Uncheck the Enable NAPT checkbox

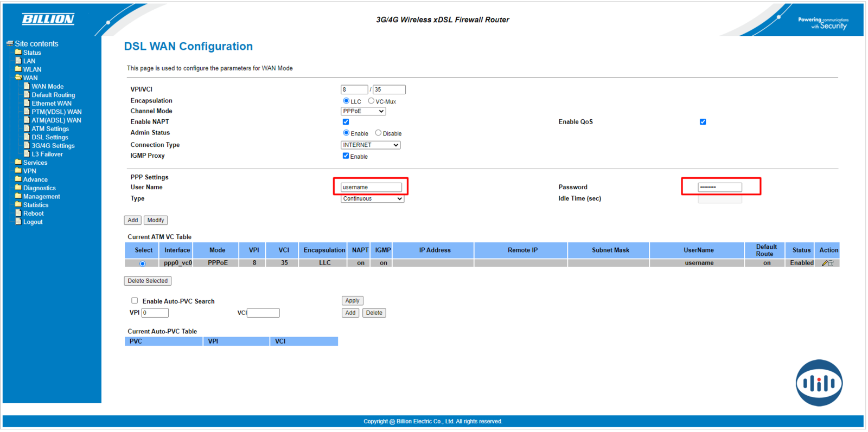click(x=346, y=122)
